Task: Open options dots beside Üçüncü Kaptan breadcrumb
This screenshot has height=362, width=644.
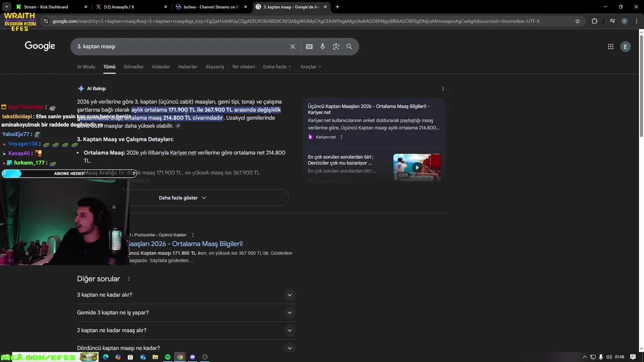Action: click(x=193, y=235)
